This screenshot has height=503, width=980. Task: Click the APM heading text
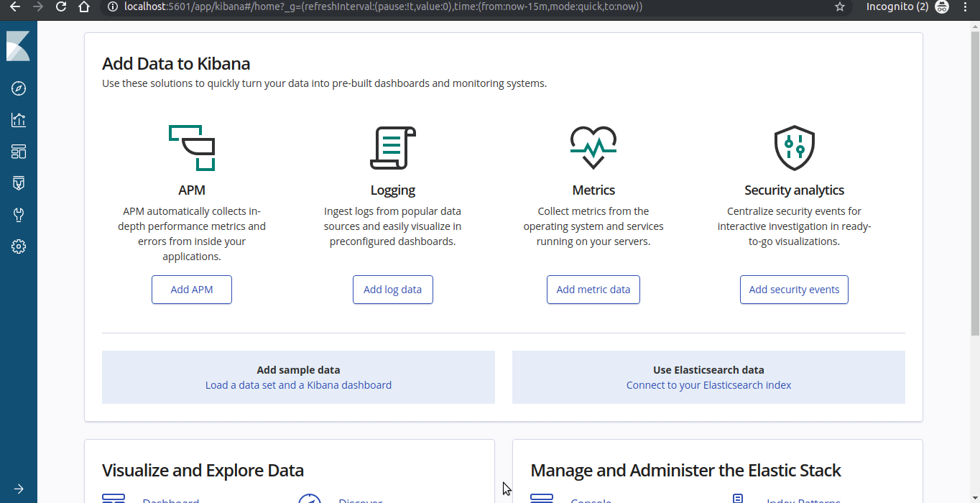point(192,190)
